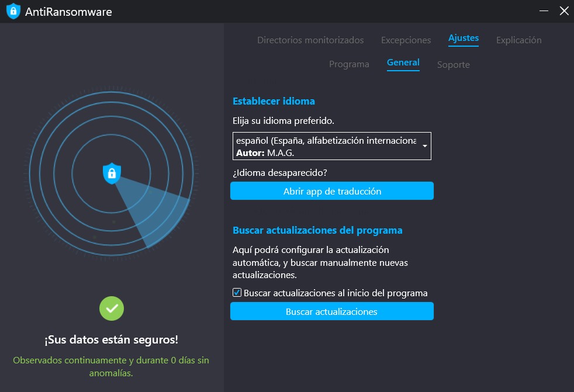The width and height of the screenshot is (574, 392).
Task: Open the language selection dropdown
Action: 331,145
